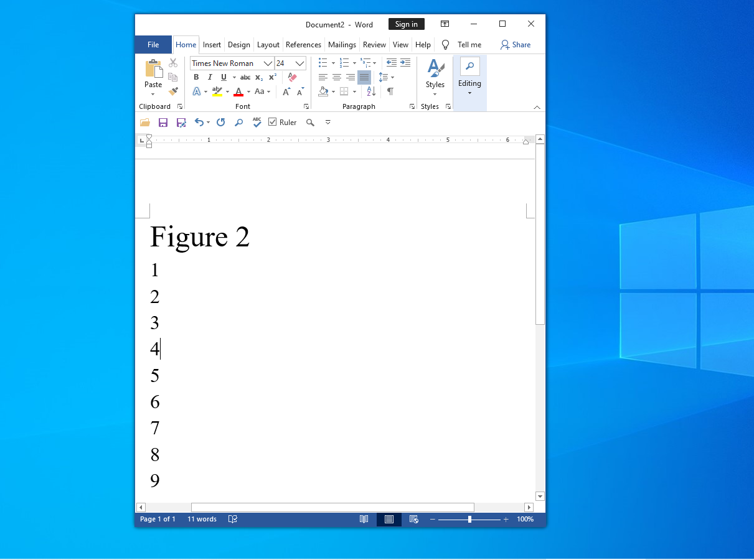Sort paragraphs A to Z
754x560 pixels.
(x=371, y=91)
